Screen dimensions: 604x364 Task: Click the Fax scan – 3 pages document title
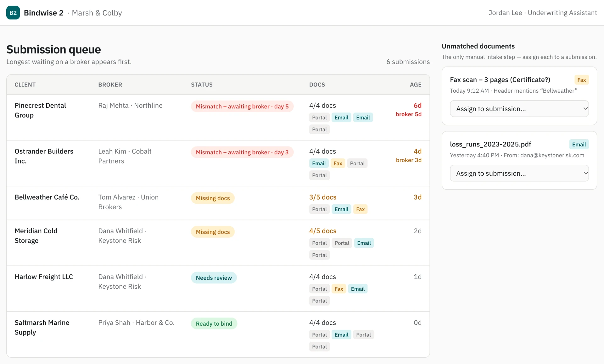(x=500, y=80)
